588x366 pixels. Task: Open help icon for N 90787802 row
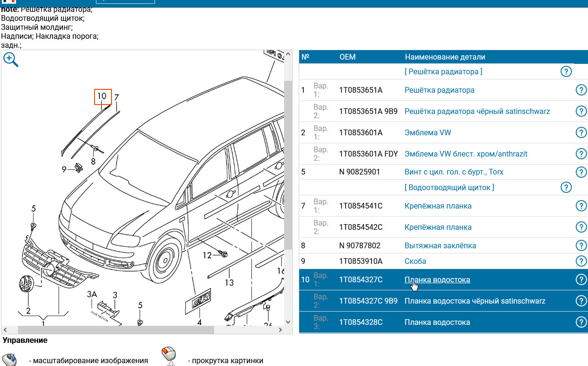581,245
